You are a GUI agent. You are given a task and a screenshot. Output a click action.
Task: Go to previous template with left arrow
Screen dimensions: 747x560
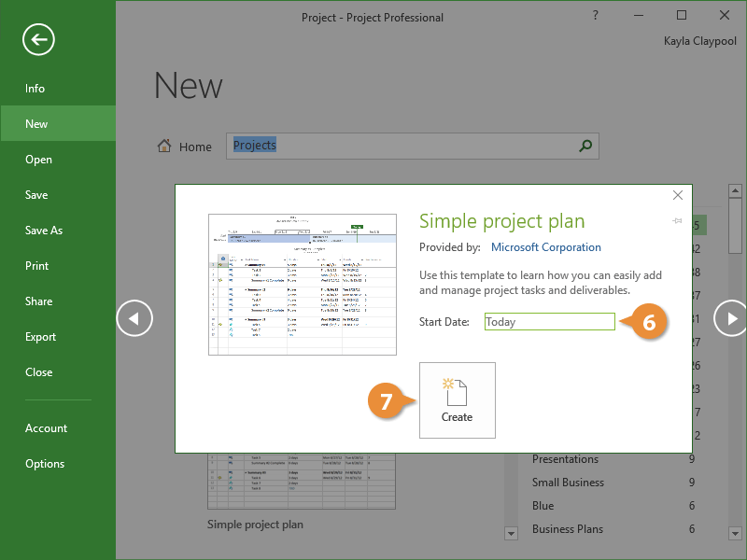click(134, 318)
